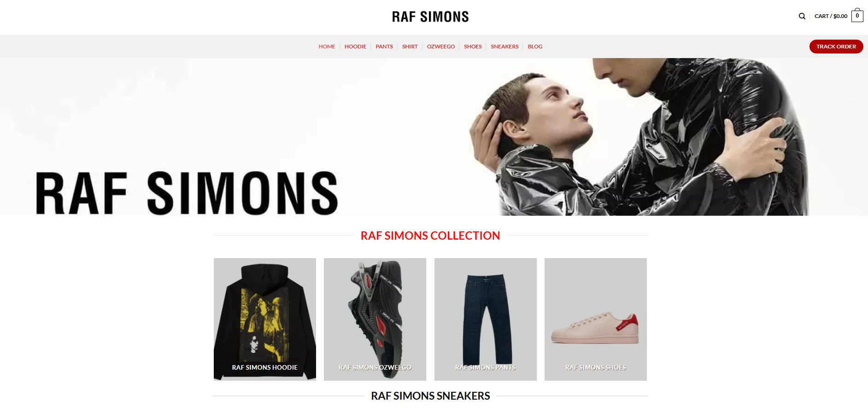Navigate to the SHOES menu item
The width and height of the screenshot is (868, 419).
473,47
